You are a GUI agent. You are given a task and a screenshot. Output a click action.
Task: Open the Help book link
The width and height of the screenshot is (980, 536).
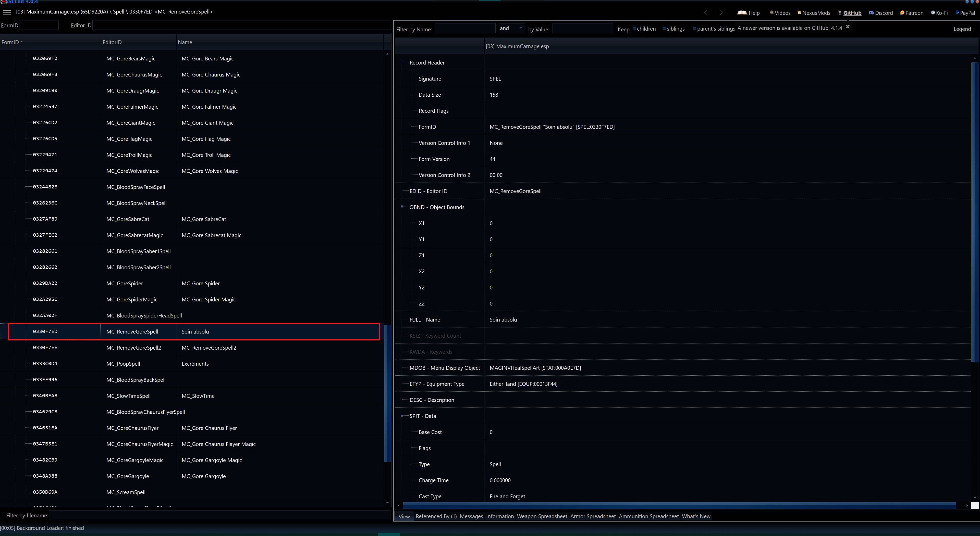748,12
